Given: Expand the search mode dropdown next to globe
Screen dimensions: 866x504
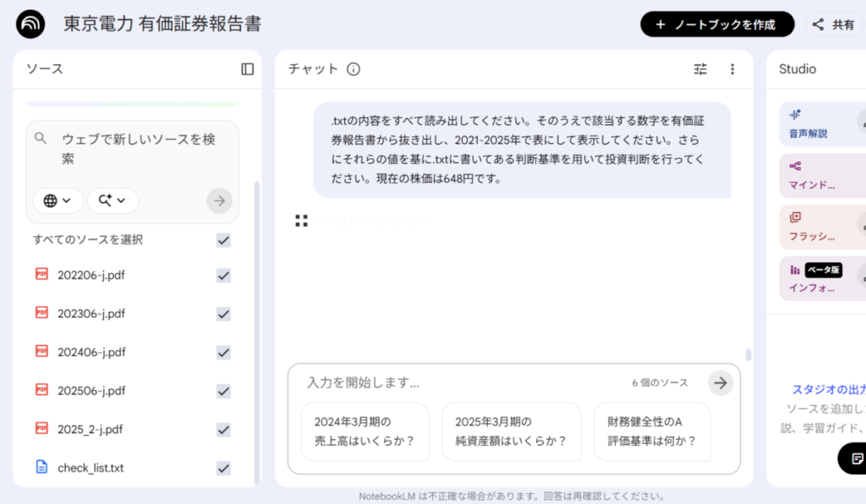Looking at the screenshot, I should pyautogui.click(x=112, y=200).
